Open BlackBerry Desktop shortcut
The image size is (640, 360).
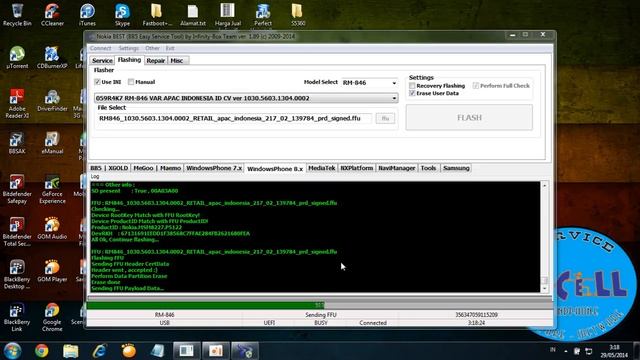click(x=17, y=274)
